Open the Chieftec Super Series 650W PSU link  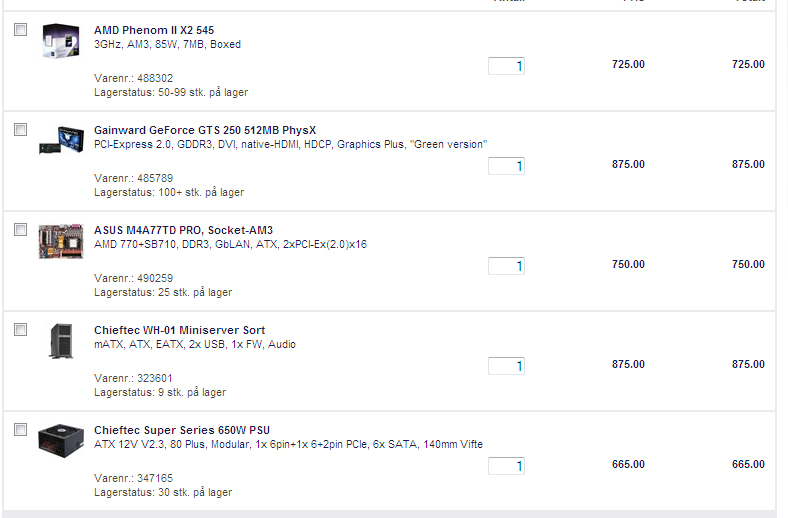[x=182, y=430]
